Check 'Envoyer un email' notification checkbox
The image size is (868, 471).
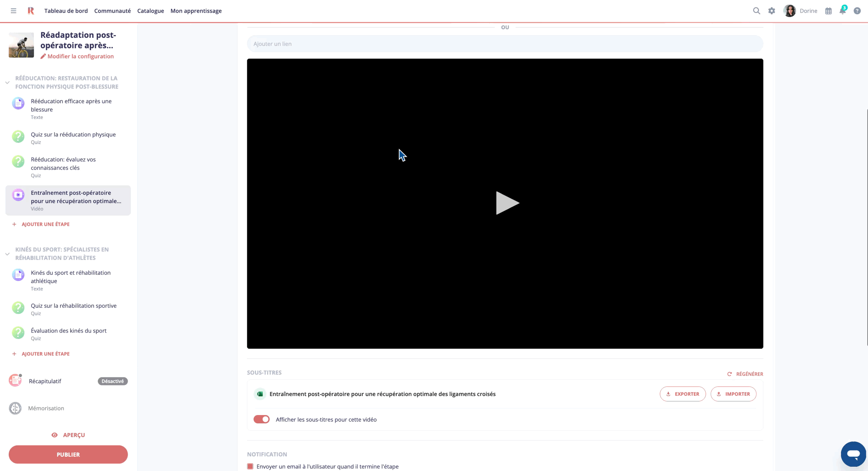[x=250, y=466]
